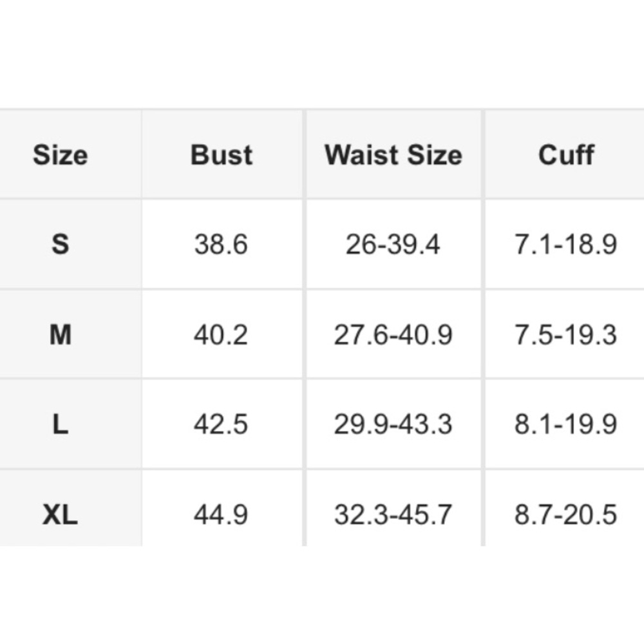Click waist range 27.6-40.9
The image size is (644, 644).
[393, 335]
